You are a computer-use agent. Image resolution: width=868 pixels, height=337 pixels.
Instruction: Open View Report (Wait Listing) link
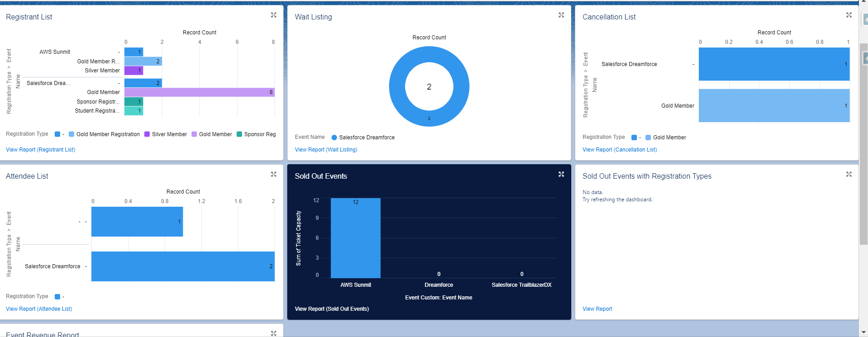pyautogui.click(x=326, y=150)
